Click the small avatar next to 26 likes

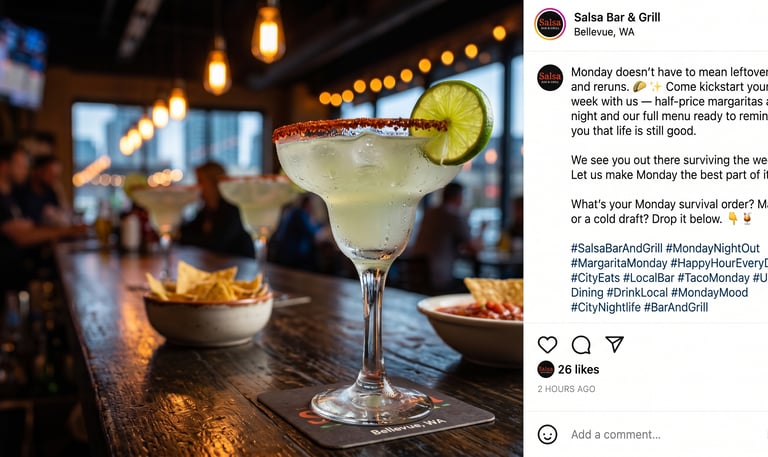point(546,369)
